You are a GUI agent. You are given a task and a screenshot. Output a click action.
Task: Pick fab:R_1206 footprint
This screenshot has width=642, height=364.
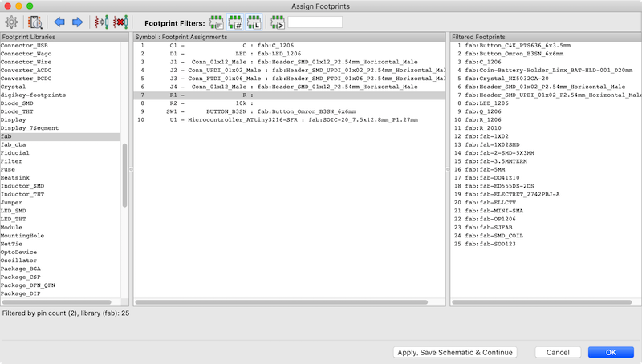546,119
